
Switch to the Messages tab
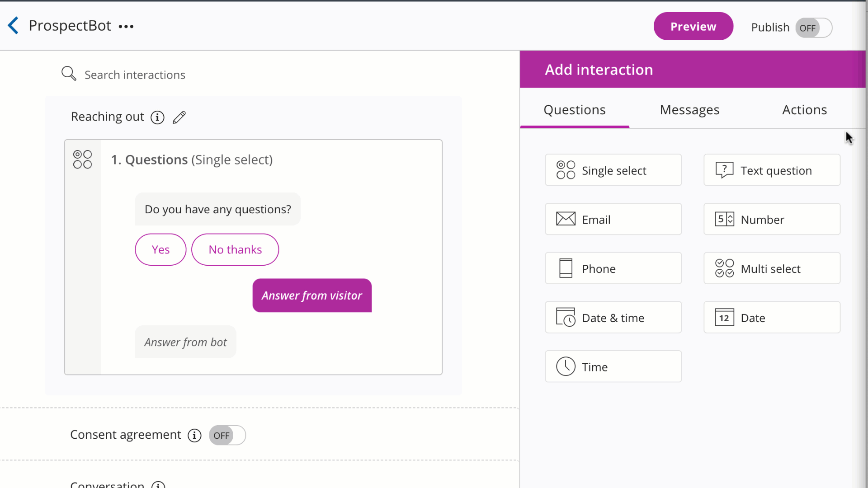689,110
